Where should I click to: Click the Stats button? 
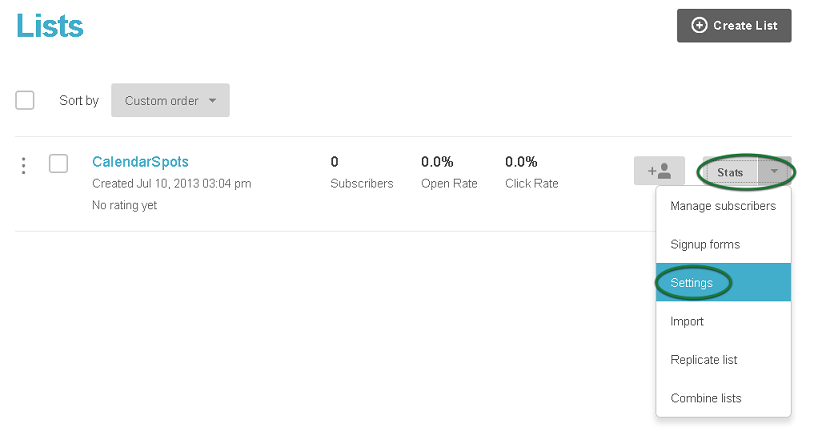[730, 172]
